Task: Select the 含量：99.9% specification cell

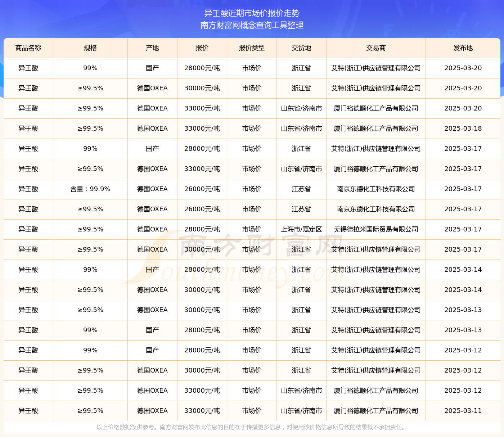Action: pyautogui.click(x=90, y=189)
